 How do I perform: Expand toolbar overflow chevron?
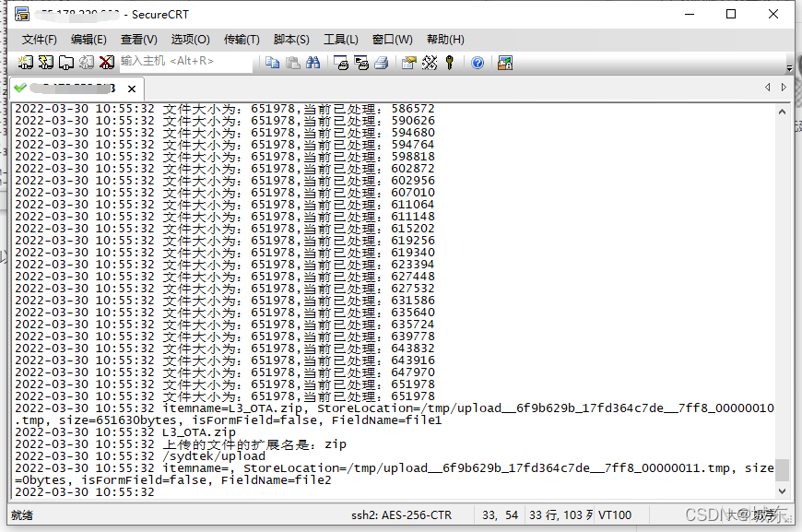coord(789,68)
